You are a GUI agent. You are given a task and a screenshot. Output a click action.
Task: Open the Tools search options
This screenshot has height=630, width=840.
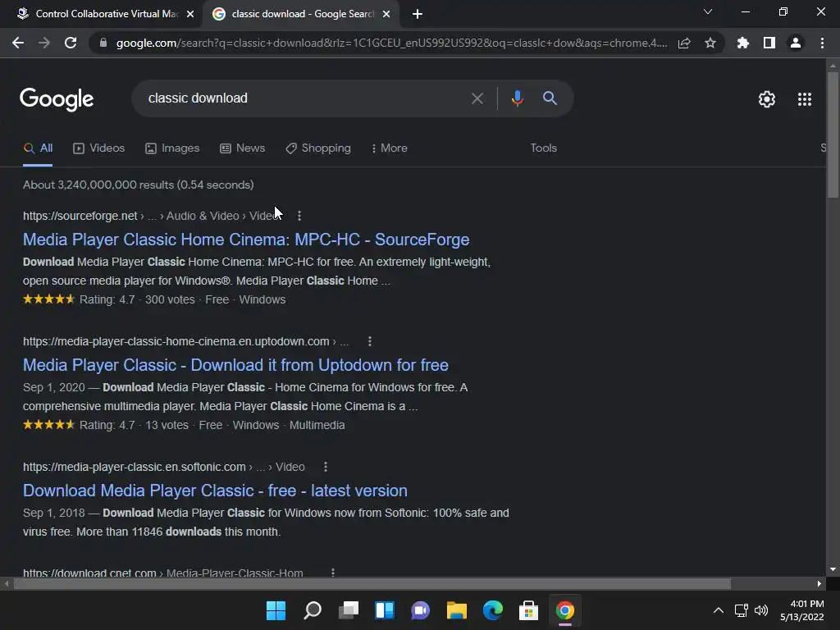(x=543, y=148)
